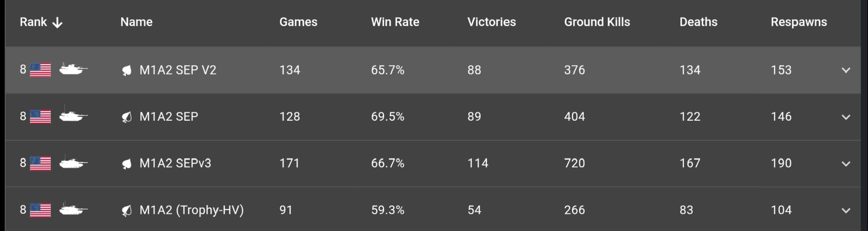Click the spade icon next to M1A2 SEP V2

pyautogui.click(x=127, y=71)
